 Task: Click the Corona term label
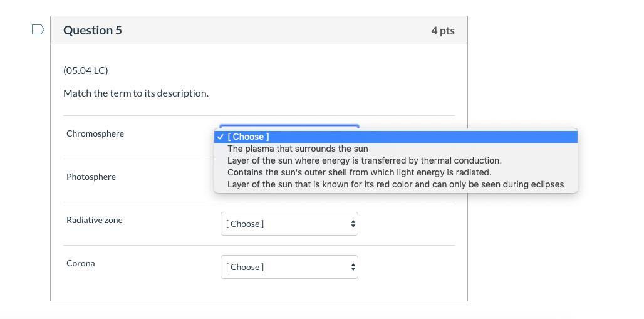81,263
